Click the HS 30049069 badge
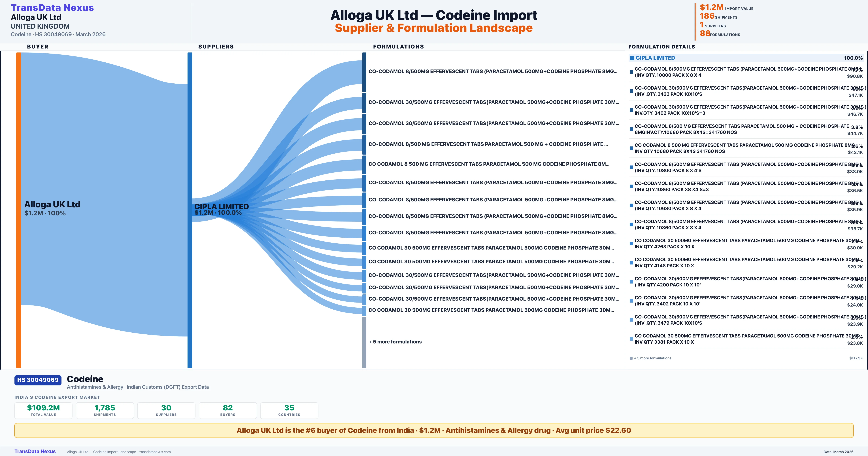The image size is (868, 456). click(38, 380)
